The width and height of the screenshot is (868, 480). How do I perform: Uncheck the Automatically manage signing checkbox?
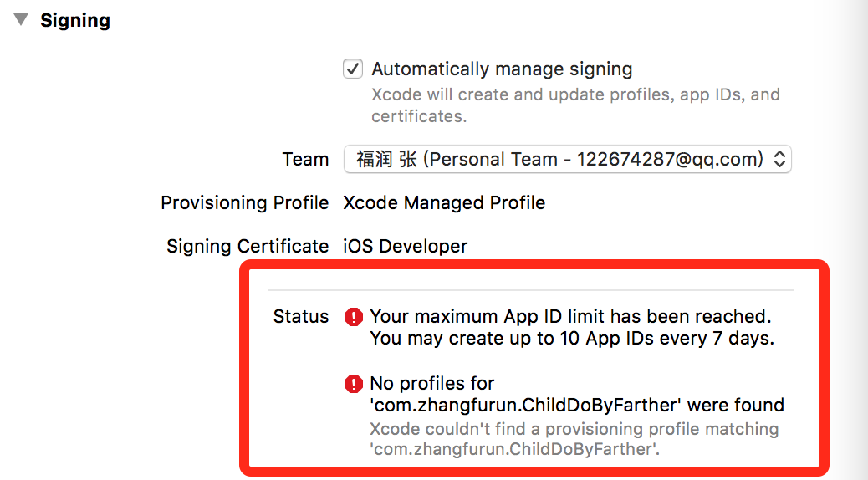click(x=353, y=69)
